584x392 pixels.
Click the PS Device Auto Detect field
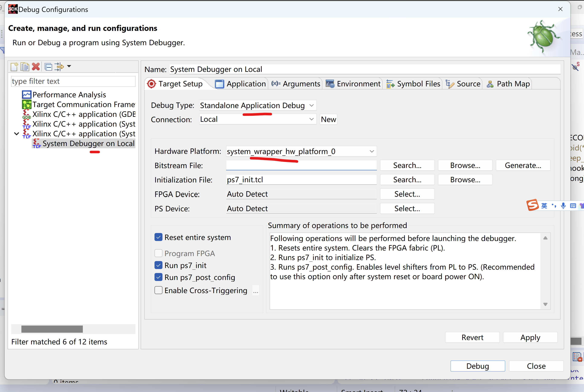(x=301, y=208)
